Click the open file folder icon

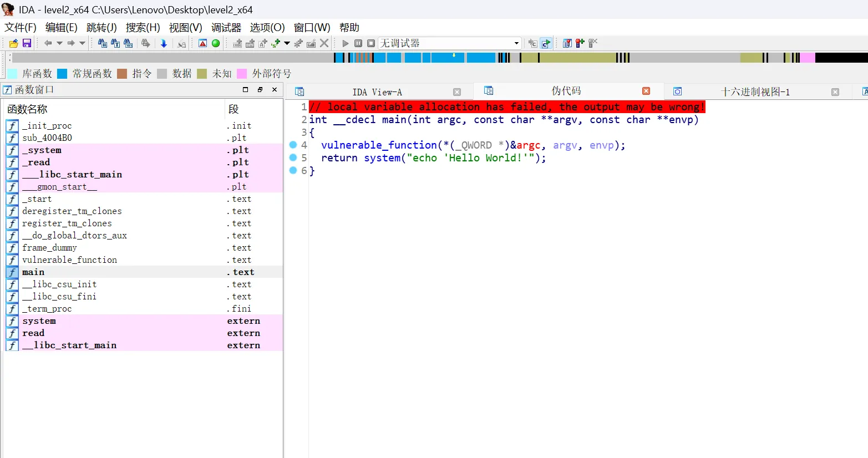pos(14,43)
